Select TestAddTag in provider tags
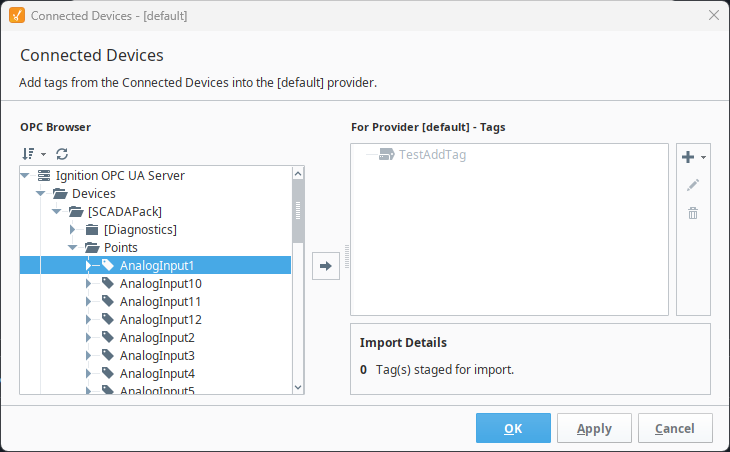730x452 pixels. 432,155
